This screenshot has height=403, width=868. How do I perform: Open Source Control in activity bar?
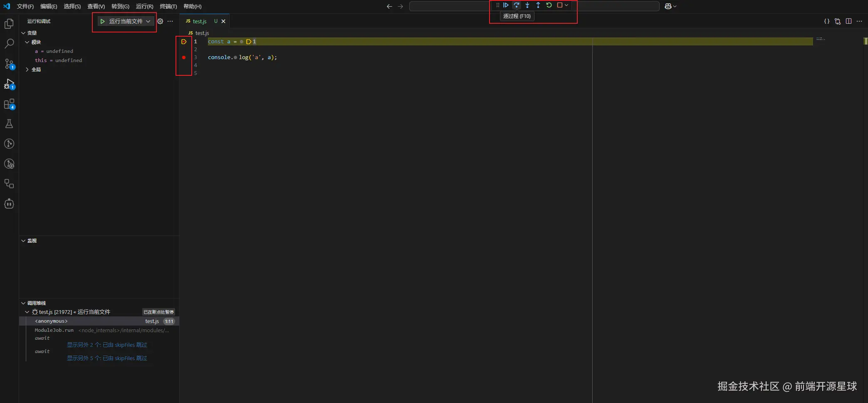tap(9, 64)
